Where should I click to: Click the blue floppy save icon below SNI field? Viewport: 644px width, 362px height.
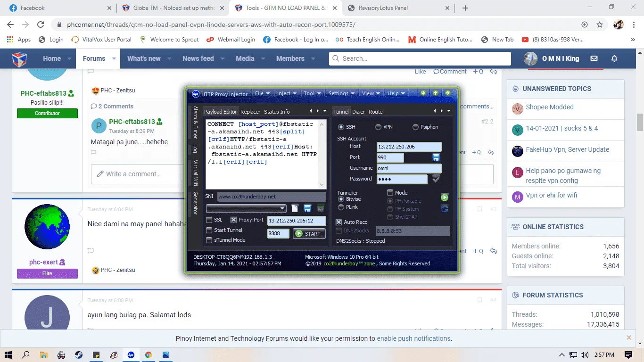pyautogui.click(x=307, y=208)
